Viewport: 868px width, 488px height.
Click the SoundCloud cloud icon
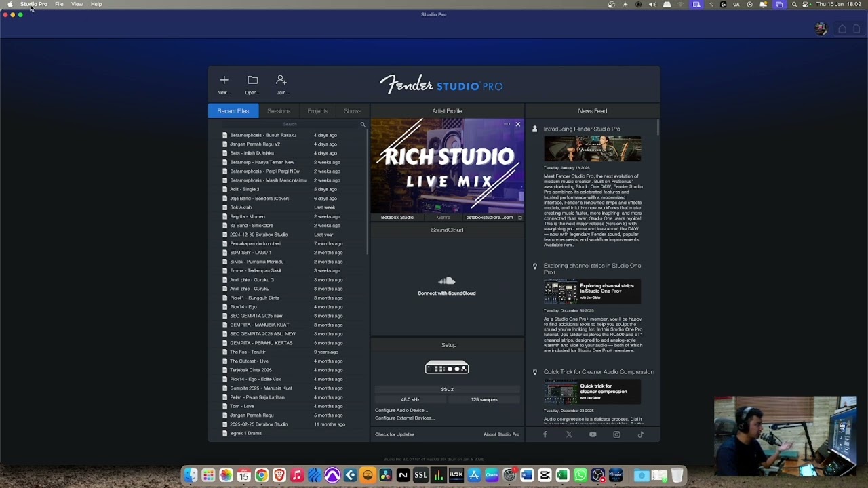(446, 281)
